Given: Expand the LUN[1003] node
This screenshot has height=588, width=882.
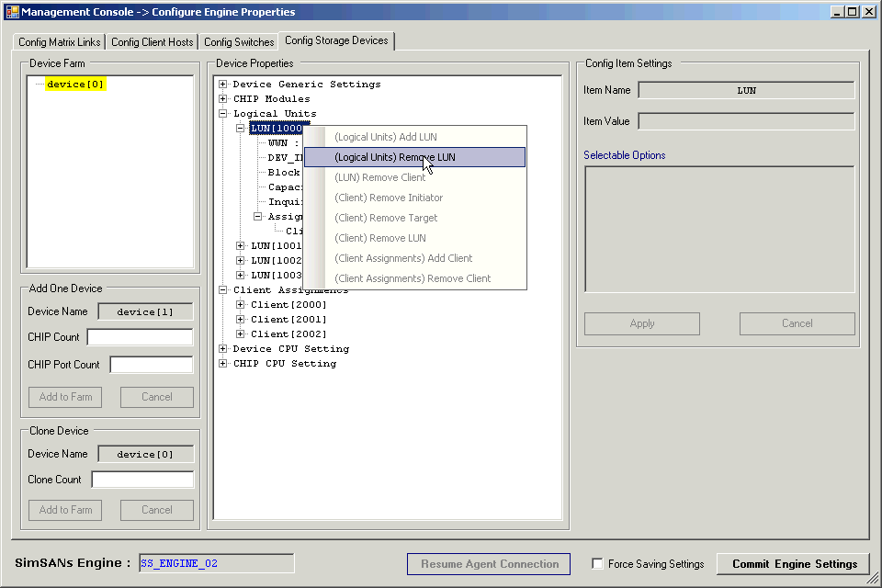Looking at the screenshot, I should pyautogui.click(x=240, y=275).
